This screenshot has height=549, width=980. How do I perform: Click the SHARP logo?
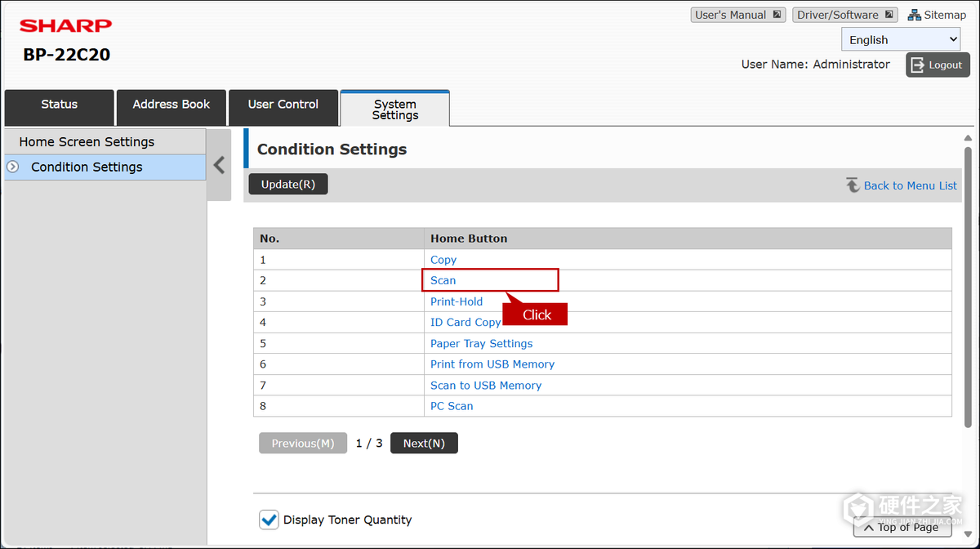click(x=66, y=26)
